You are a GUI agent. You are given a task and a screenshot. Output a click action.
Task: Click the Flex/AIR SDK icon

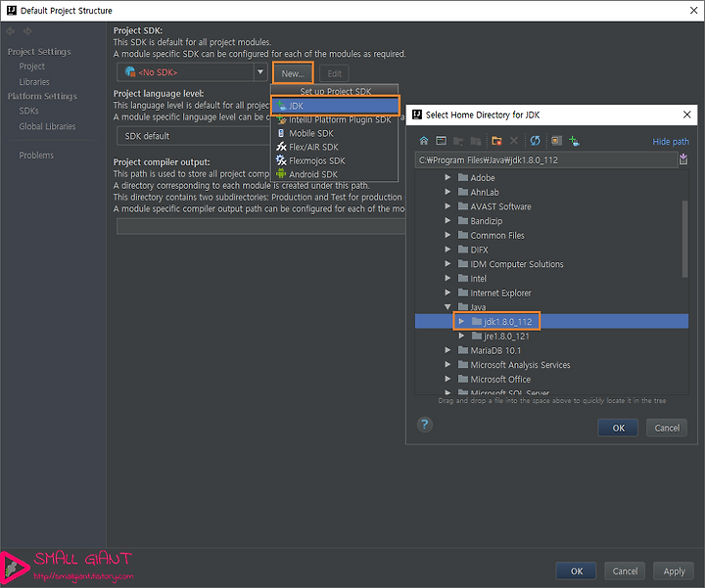click(281, 147)
